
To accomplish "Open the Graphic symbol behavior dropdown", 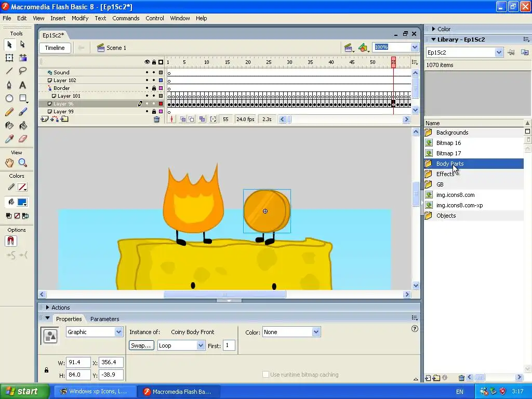I will (x=119, y=332).
